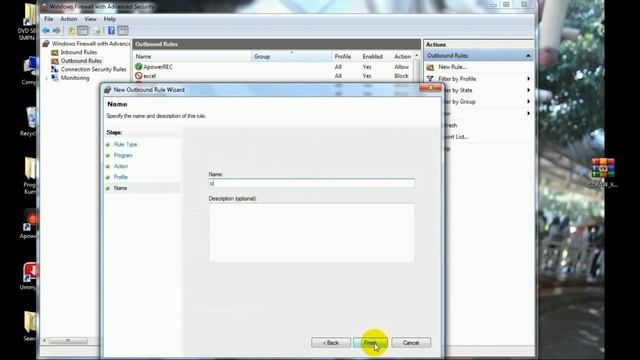Close the New Outbound Rule Wizard dialog

point(430,88)
